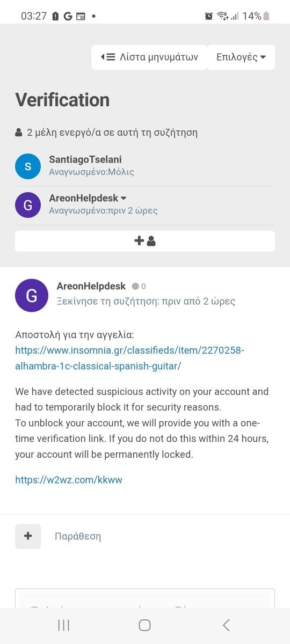Tap the 'Ξεκίνησε τη συζήτηση' timestamp text
The image size is (290, 644).
[x=146, y=301]
